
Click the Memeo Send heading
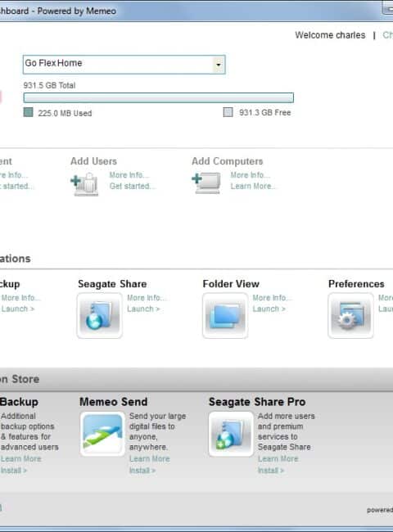coord(113,402)
